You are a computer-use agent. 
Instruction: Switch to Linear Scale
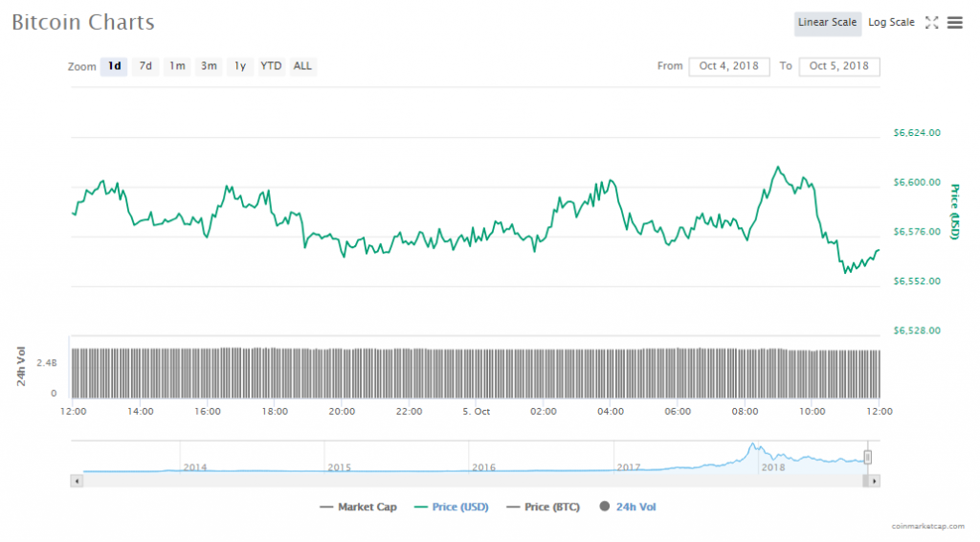tap(827, 23)
